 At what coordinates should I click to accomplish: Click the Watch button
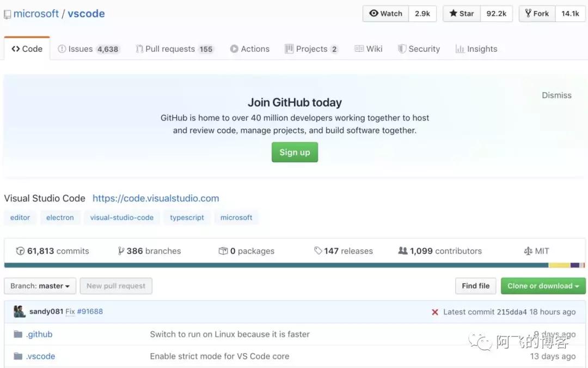pyautogui.click(x=385, y=14)
